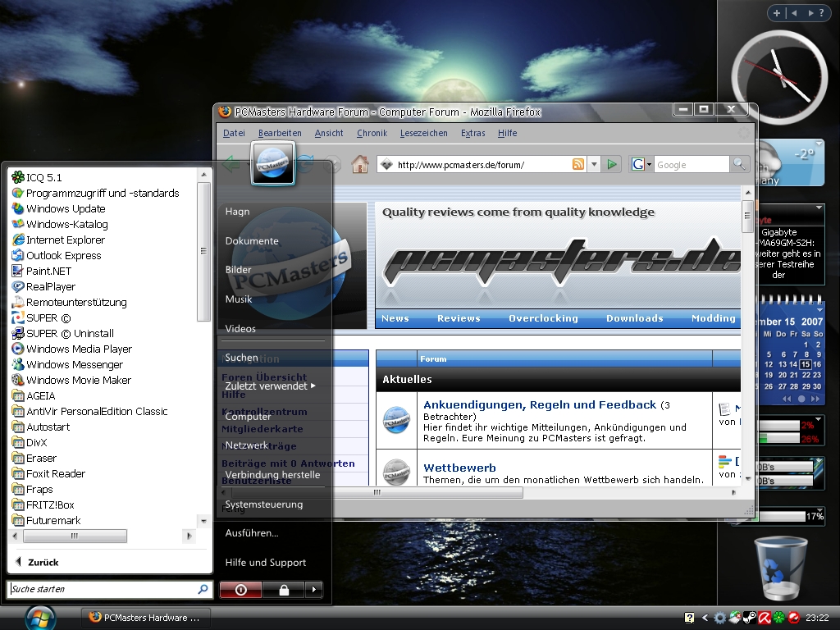840x630 pixels.
Task: Go back with the Zurück button
Action: (38, 562)
